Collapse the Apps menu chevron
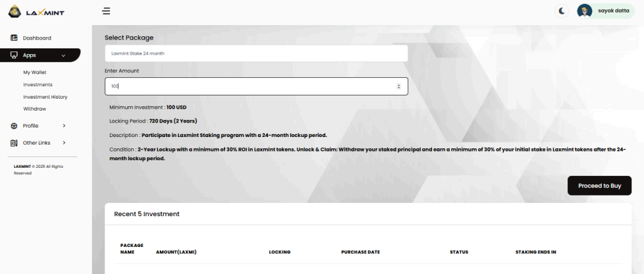This screenshot has height=274, width=644. pos(64,55)
